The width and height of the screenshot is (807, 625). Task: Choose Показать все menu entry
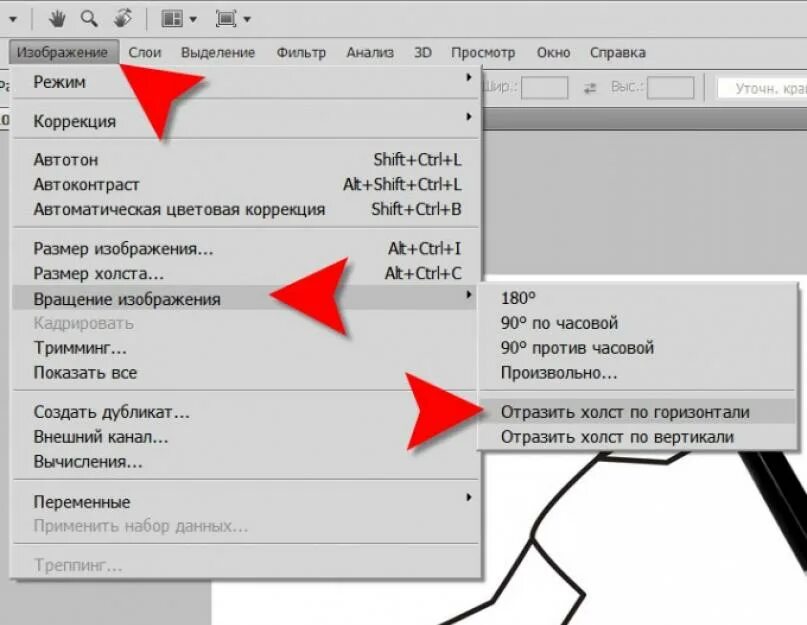[x=246, y=373]
